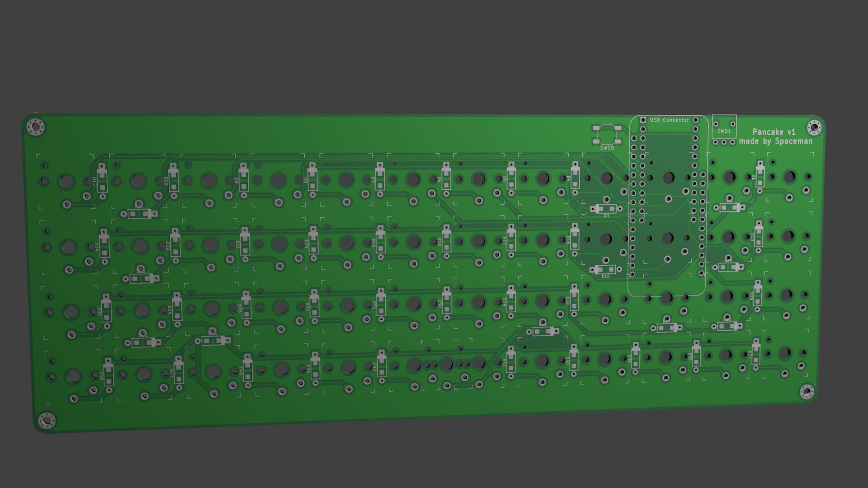Click the SW51 switch footprint outline
Screen dimensions: 868x488
[x=724, y=127]
